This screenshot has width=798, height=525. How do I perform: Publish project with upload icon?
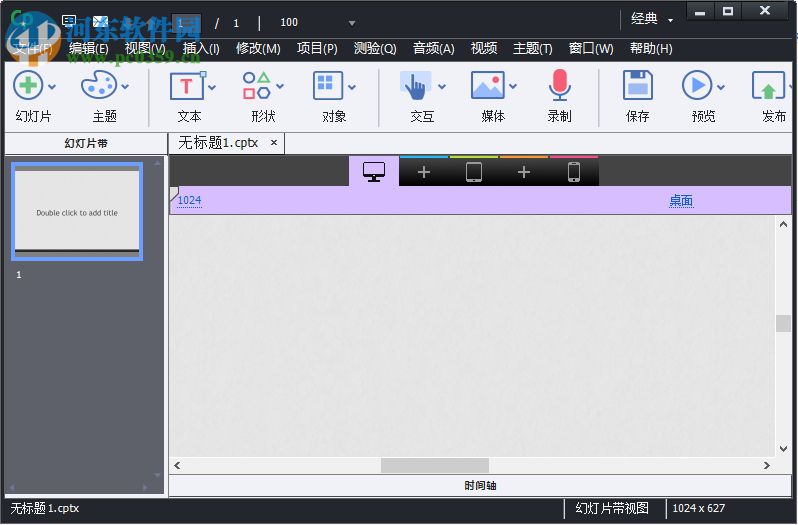pos(767,85)
